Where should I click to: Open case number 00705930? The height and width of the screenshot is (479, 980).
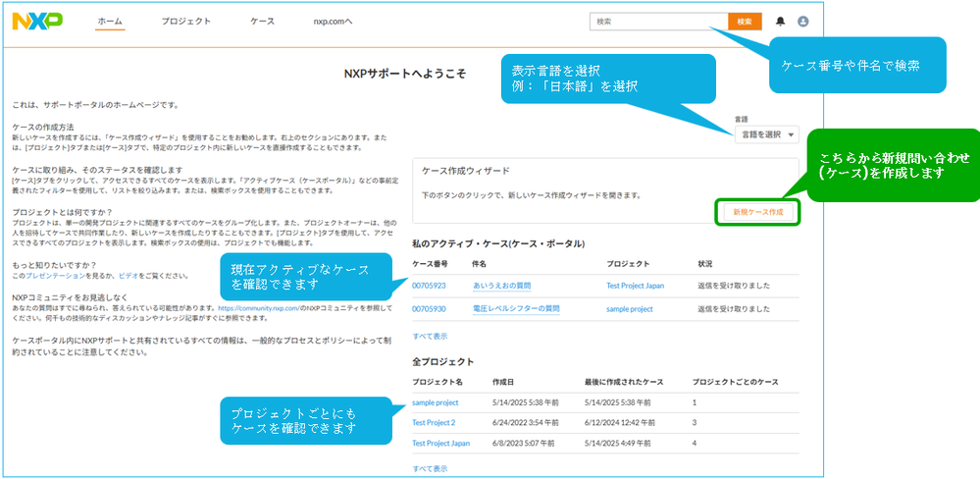click(x=429, y=309)
